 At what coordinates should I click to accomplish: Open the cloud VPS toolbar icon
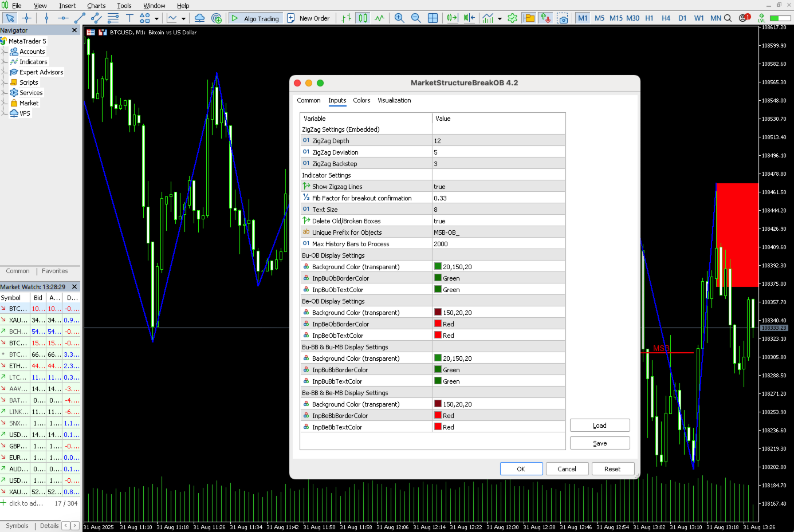199,18
